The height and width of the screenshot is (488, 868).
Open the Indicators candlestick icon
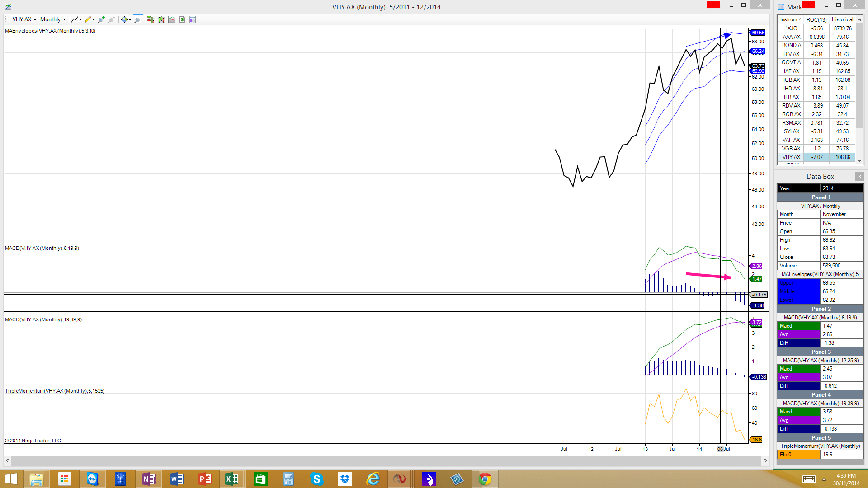coord(161,19)
